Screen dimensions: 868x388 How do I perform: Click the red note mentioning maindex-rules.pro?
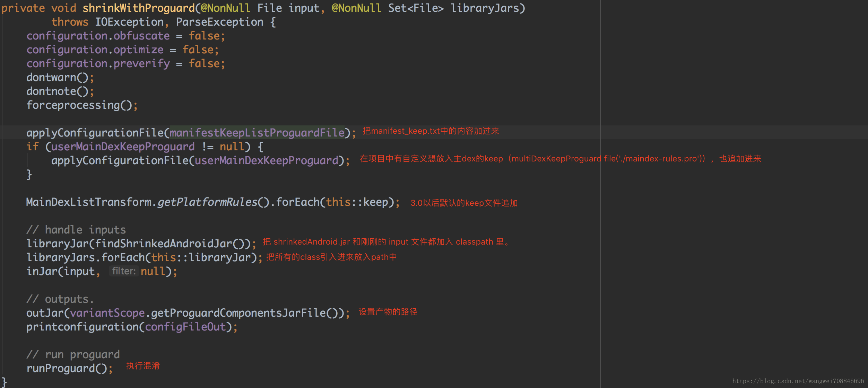pyautogui.click(x=561, y=159)
